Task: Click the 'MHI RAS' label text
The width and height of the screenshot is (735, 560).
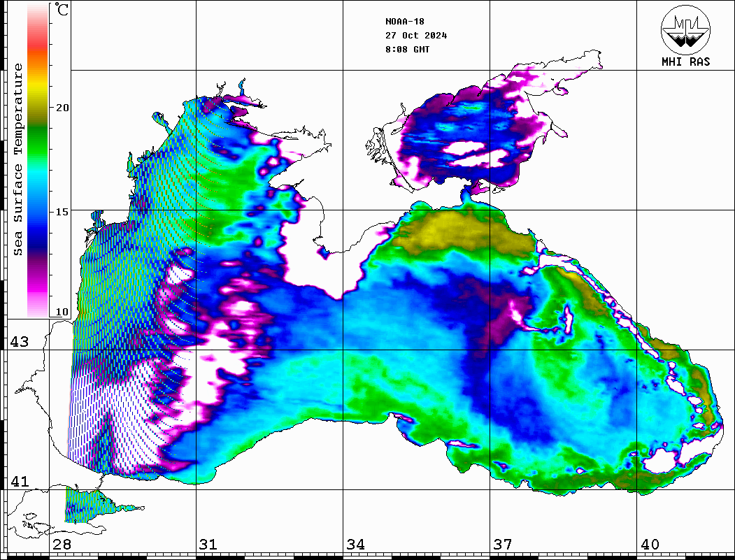Action: point(685,62)
